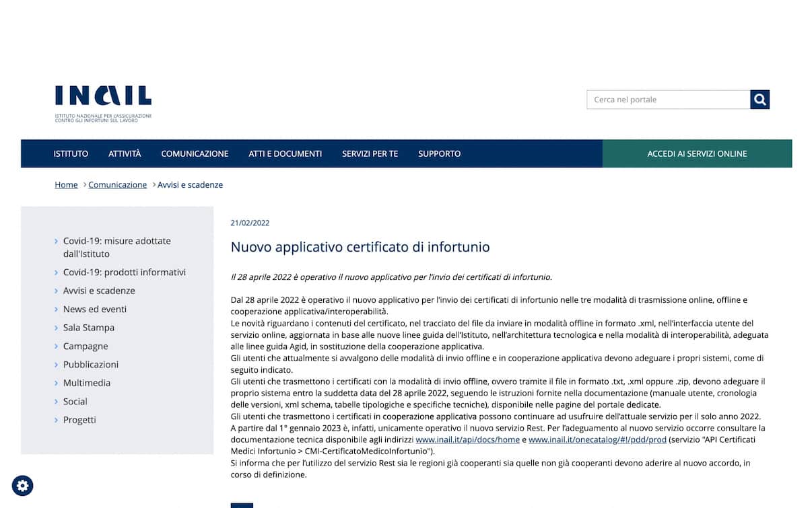Click the Home breadcrumb link
812x508 pixels.
(x=65, y=184)
